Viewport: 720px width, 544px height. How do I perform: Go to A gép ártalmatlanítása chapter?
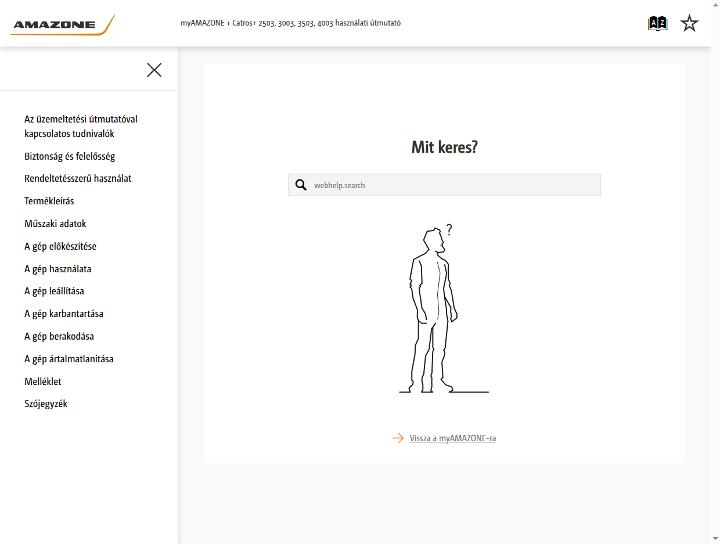68,359
